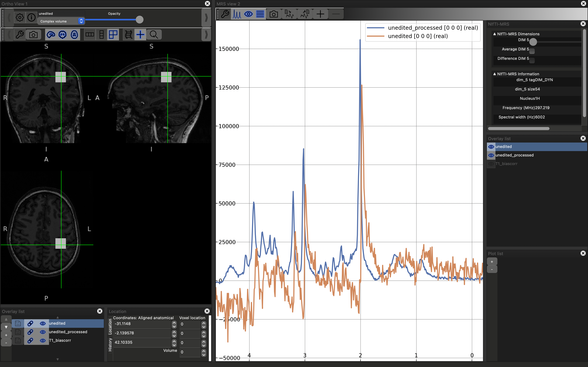Toggle the coronal slice view icon
Image resolution: width=588 pixels, height=367 pixels.
click(x=63, y=35)
